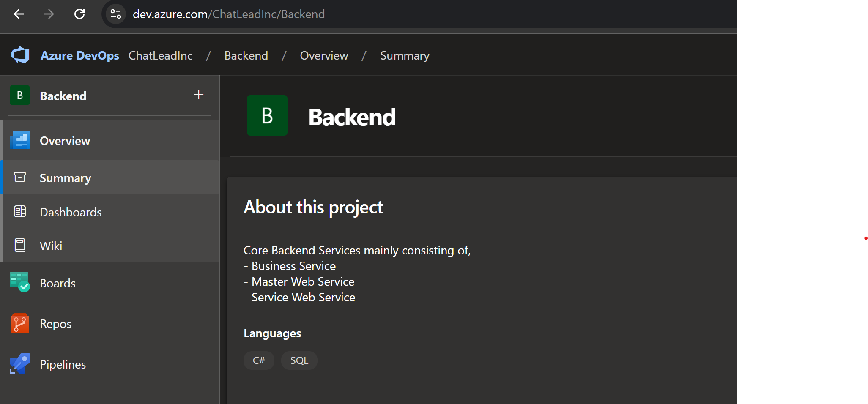Open the Repos hub icon
Viewport: 868px width, 404px height.
tap(20, 324)
